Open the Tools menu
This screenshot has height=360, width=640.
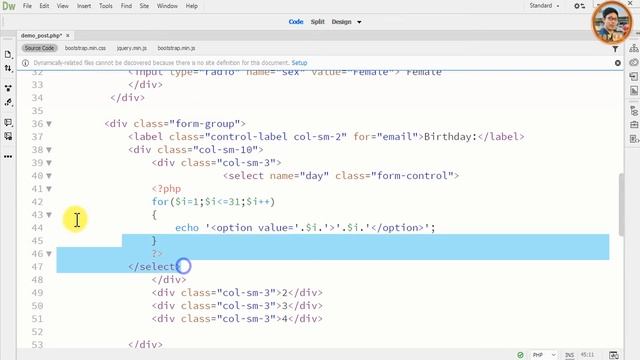[x=106, y=6]
